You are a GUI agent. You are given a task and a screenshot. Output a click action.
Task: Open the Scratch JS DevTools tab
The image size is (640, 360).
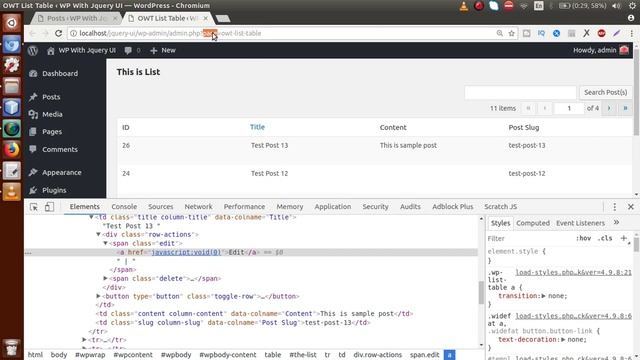(500, 207)
